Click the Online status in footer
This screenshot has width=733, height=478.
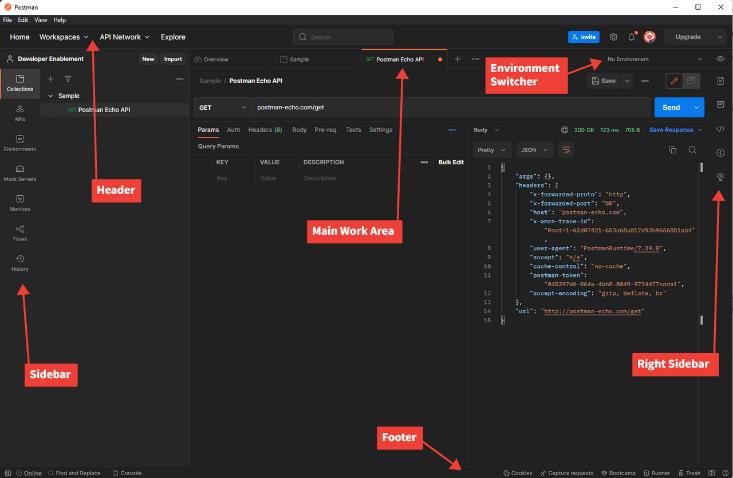29,473
